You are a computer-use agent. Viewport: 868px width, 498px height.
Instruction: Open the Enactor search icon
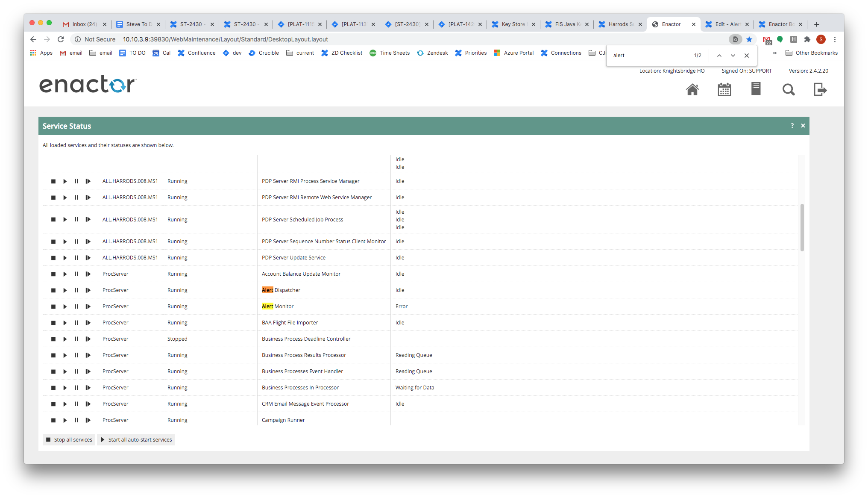click(789, 90)
